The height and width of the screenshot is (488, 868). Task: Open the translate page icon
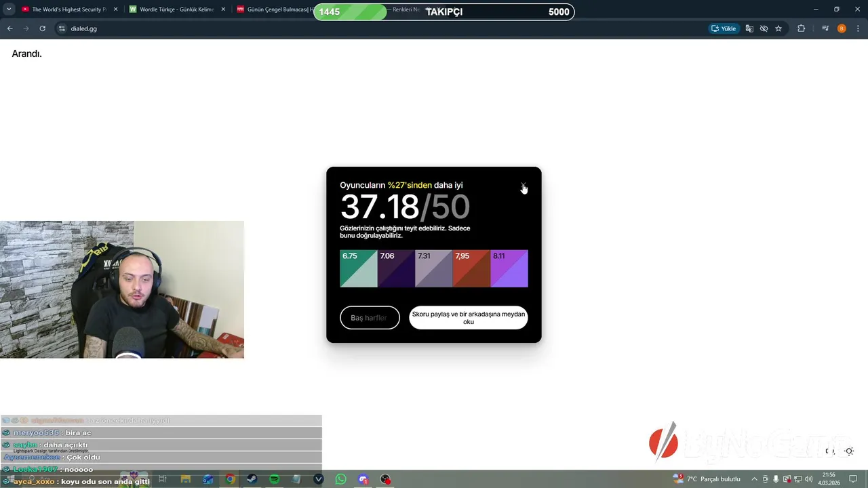click(749, 28)
